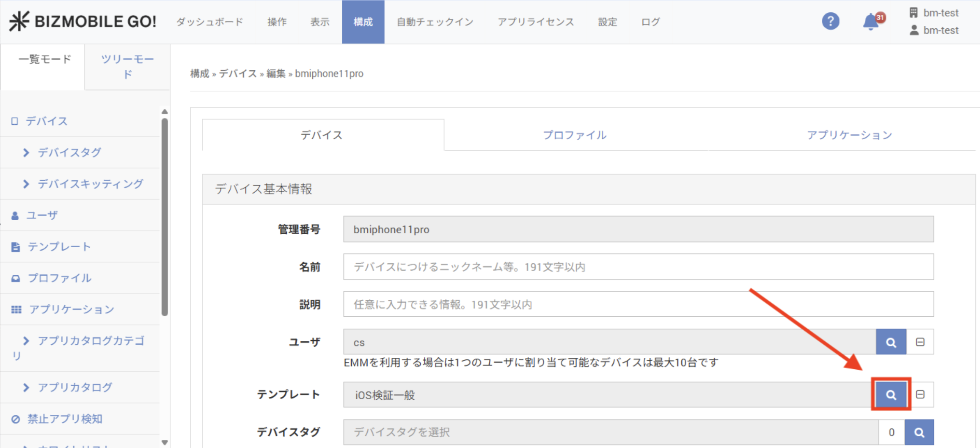
Task: Click the sidebar scrollbar down arrow
Action: (165, 442)
